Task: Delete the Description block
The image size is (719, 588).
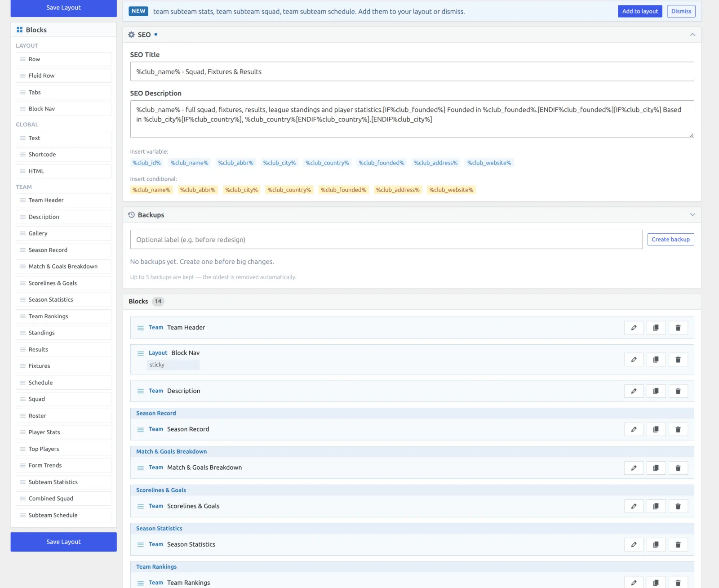Action: (x=678, y=391)
